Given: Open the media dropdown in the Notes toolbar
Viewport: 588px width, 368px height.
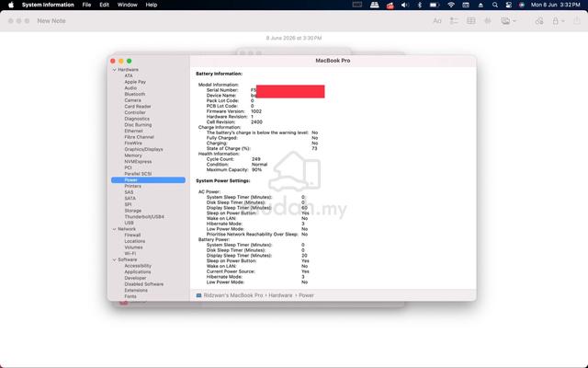Looking at the screenshot, I should point(508,21).
